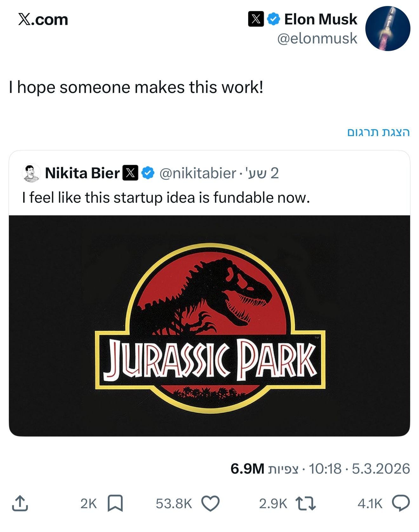The width and height of the screenshot is (419, 532).
Task: Show translation via the Hebrew translate link
Action: click(x=378, y=132)
